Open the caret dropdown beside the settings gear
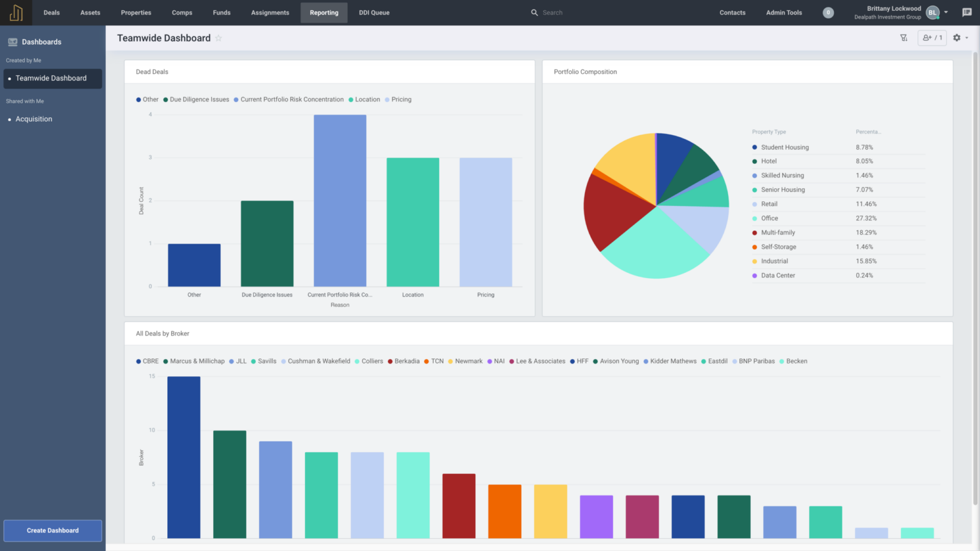980x551 pixels. (967, 38)
